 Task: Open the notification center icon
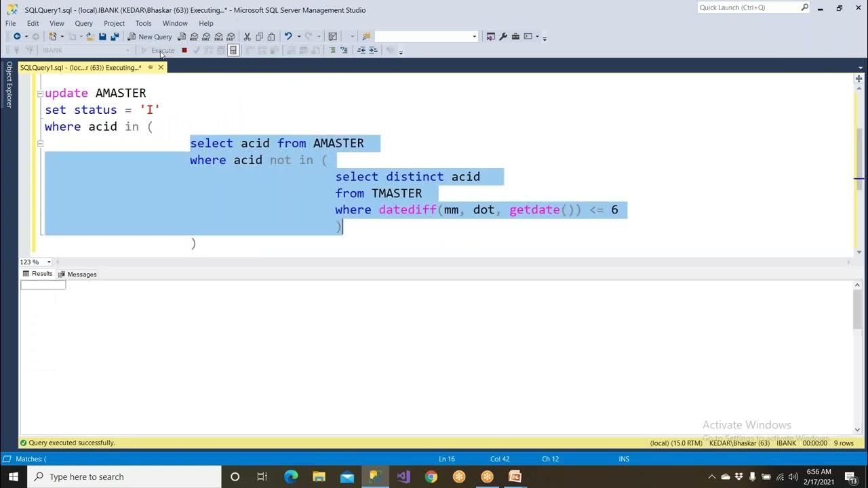pyautogui.click(x=851, y=476)
